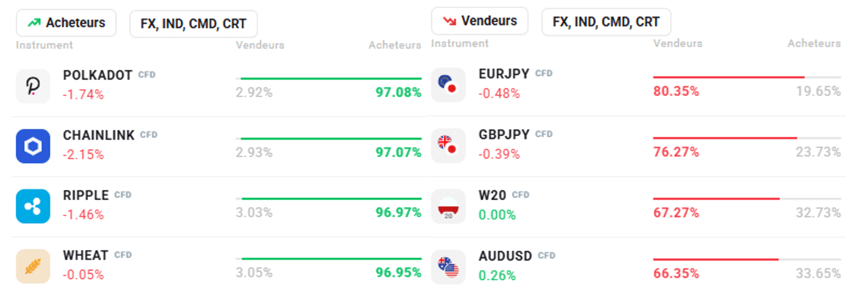Click the WHEAT 96.95% buyers value

coord(398,273)
